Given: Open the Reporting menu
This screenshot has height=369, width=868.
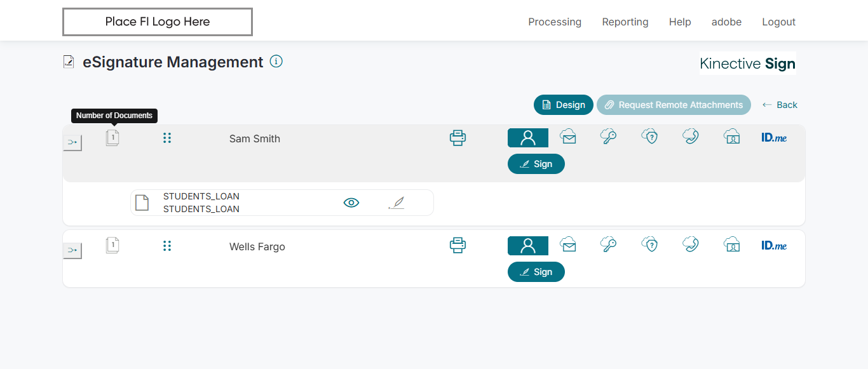Looking at the screenshot, I should pos(625,22).
